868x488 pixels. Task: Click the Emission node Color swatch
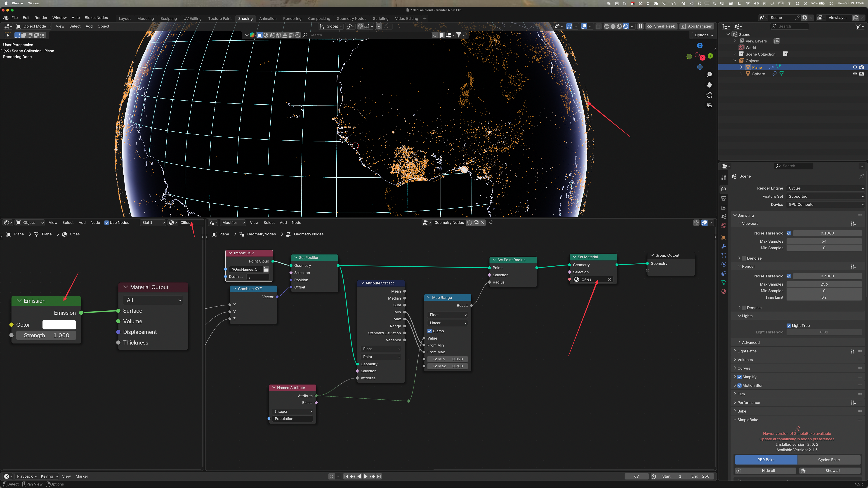point(59,325)
